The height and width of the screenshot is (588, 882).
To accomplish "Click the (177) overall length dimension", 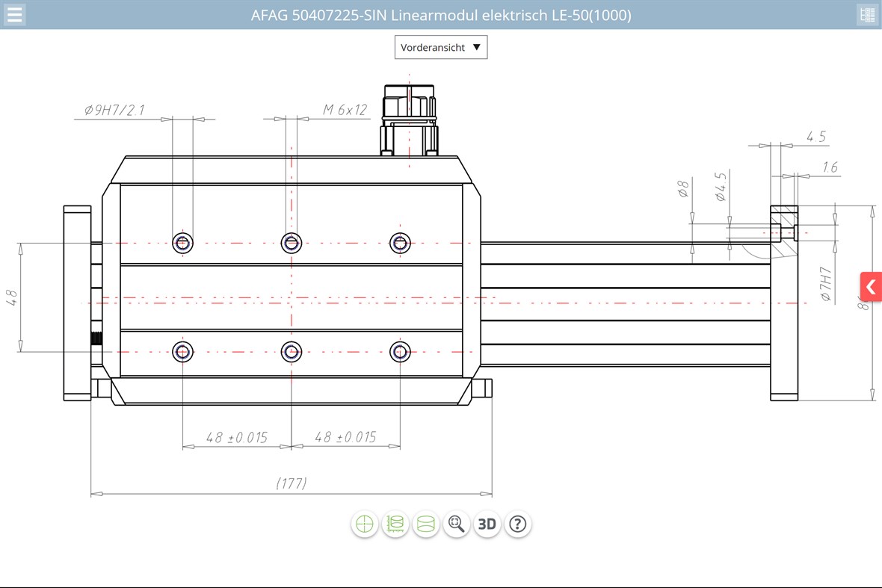I will point(292,483).
